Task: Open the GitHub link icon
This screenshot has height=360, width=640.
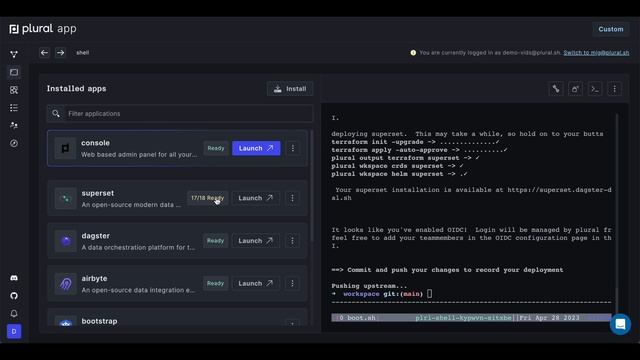Action: (x=14, y=296)
